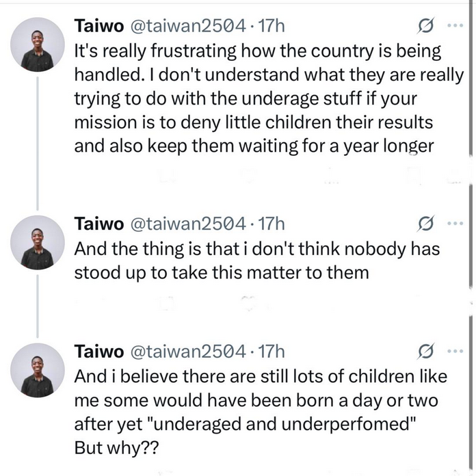
Task: Click the Taiwo display name on the 'But why??' tweet
Action: tap(98, 352)
